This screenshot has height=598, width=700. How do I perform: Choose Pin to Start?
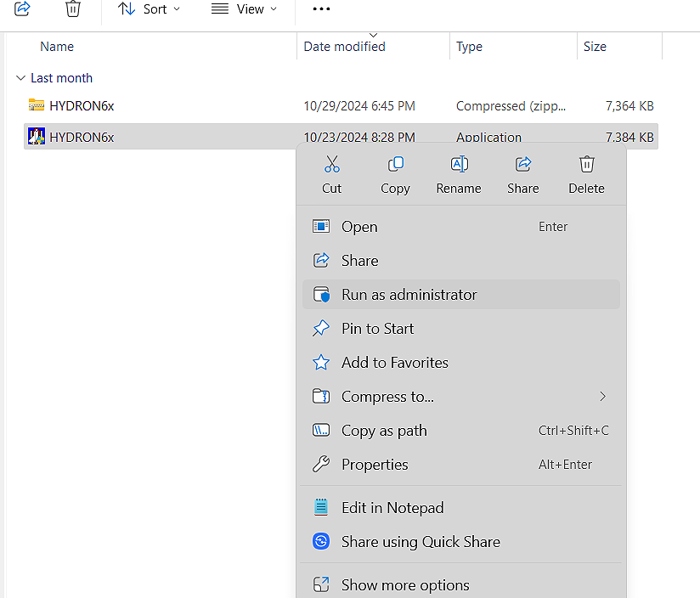point(377,328)
